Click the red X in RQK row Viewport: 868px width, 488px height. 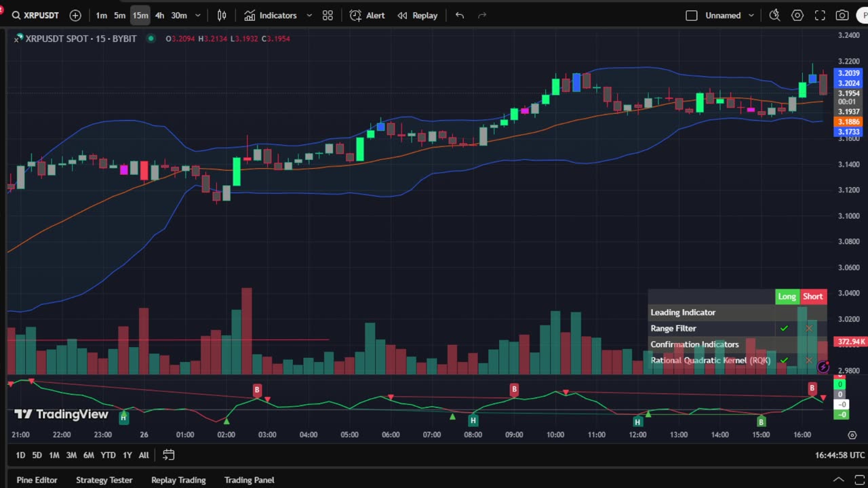point(808,360)
